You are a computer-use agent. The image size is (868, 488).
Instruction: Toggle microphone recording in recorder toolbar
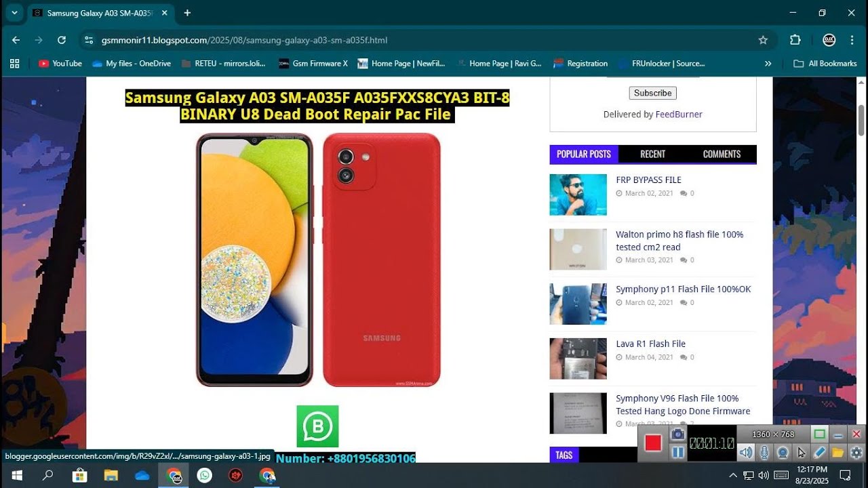(764, 452)
